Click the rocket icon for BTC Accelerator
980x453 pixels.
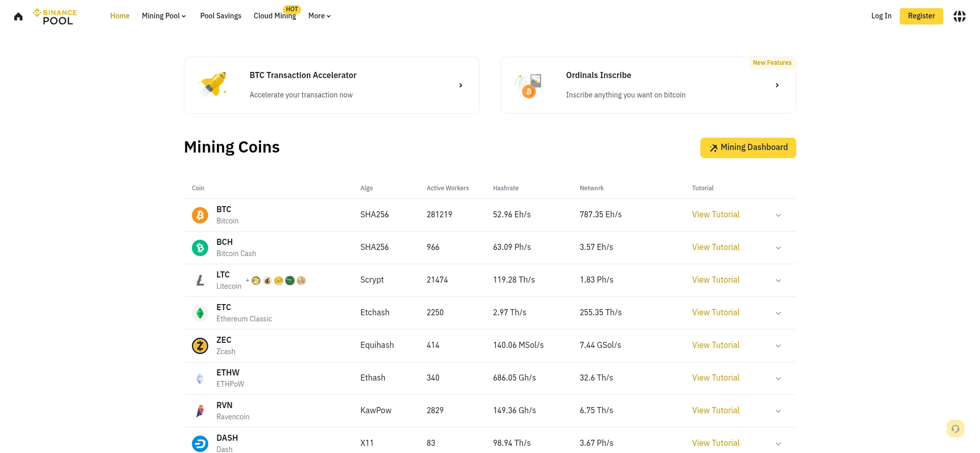click(213, 85)
